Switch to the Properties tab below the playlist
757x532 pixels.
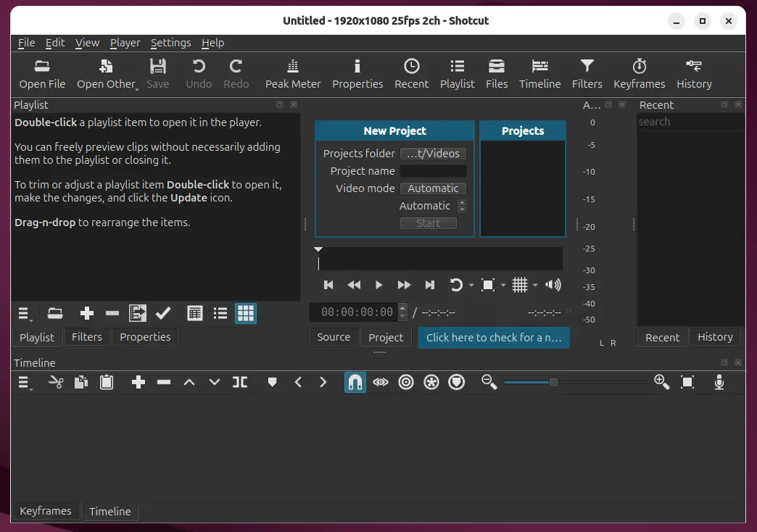pos(145,336)
